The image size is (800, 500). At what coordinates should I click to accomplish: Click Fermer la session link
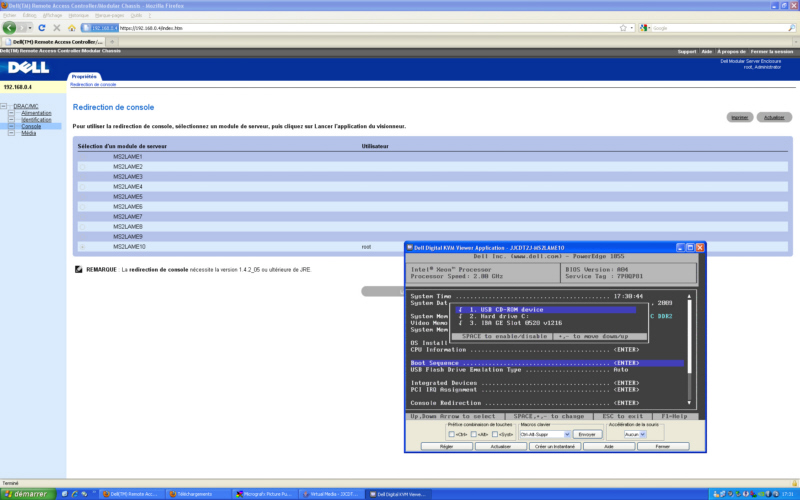(772, 52)
